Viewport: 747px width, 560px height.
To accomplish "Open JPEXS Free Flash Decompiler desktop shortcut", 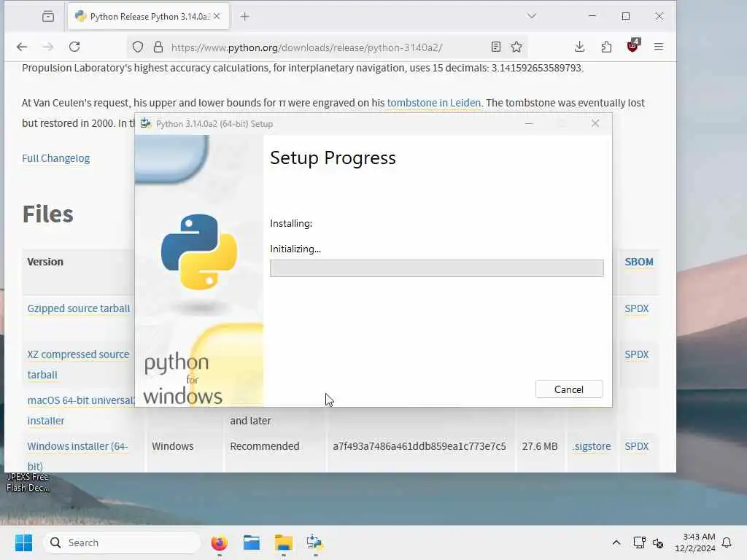I will [28, 482].
